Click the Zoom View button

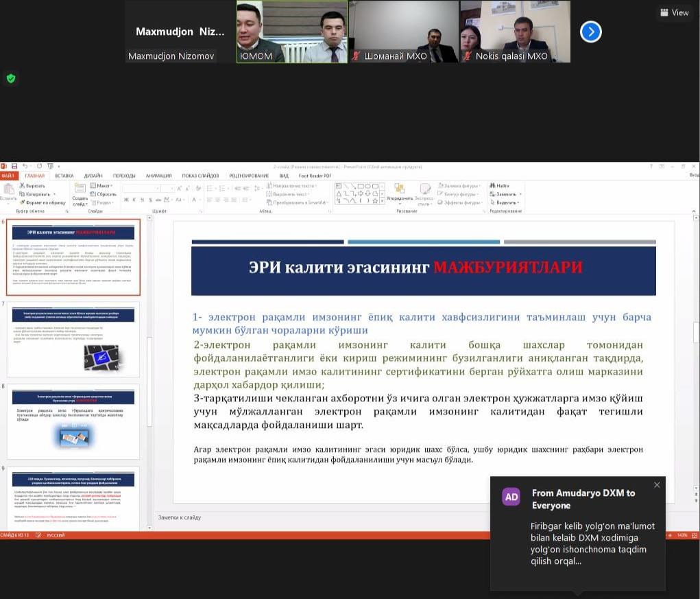[674, 12]
